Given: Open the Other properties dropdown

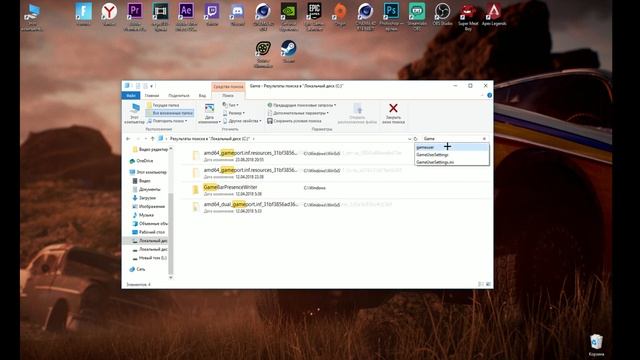Looking at the screenshot, I should 242,121.
